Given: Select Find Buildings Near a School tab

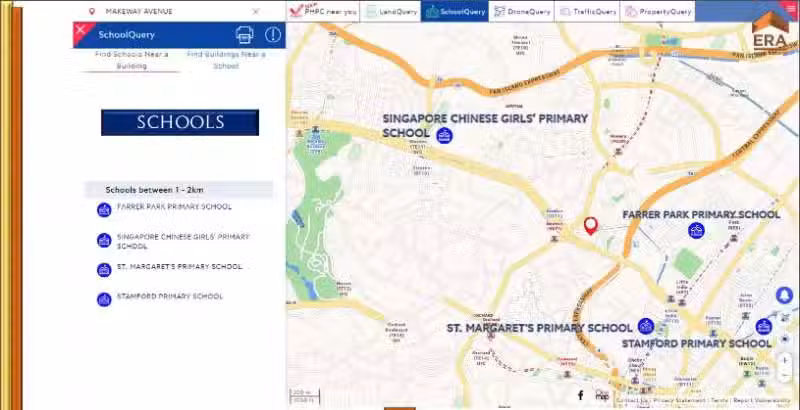Looking at the screenshot, I should pyautogui.click(x=226, y=60).
